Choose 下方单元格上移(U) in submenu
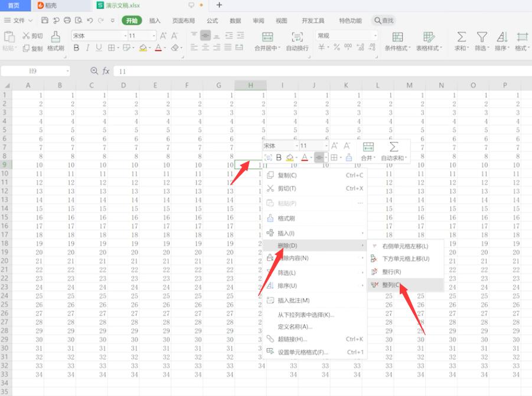Viewport: 532px width, 396px height. (406, 258)
